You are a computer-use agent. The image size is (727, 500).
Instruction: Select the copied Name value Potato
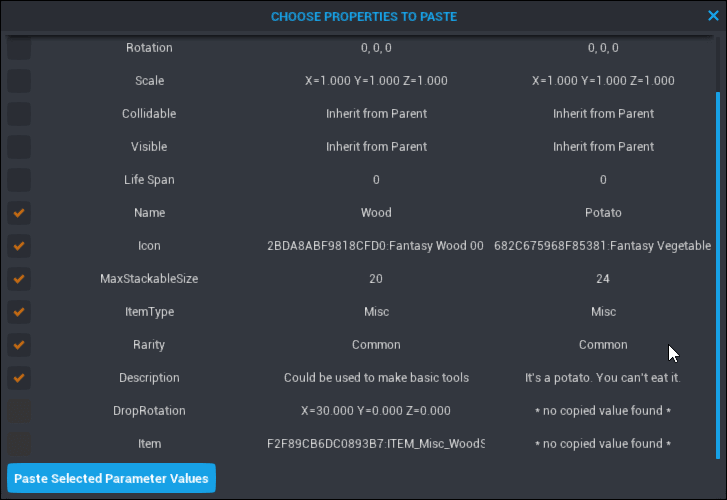(x=603, y=213)
